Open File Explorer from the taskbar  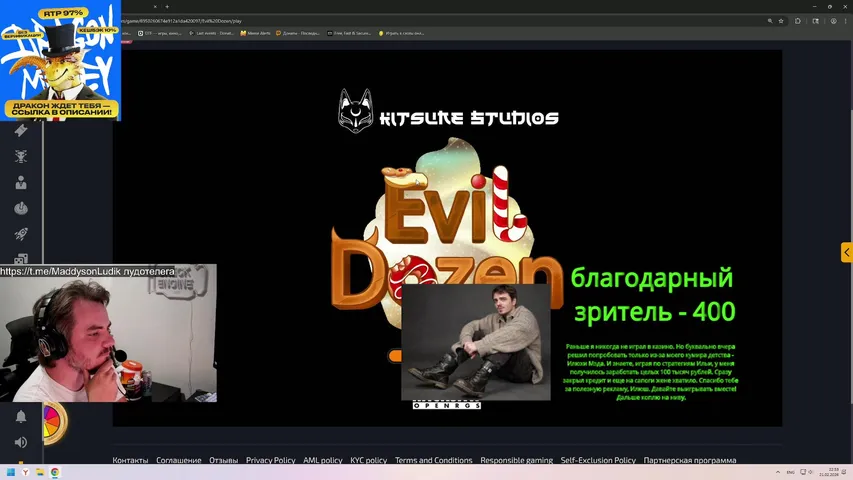point(40,472)
